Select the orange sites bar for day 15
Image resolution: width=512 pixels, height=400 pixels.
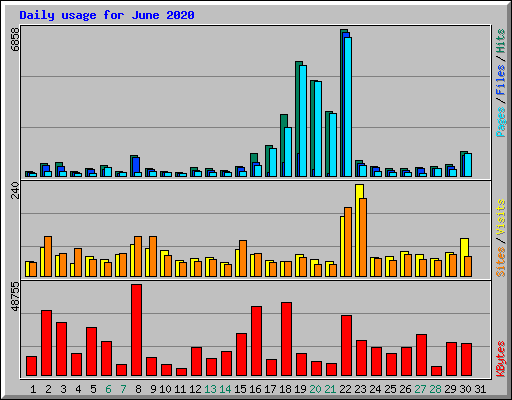coord(243,258)
